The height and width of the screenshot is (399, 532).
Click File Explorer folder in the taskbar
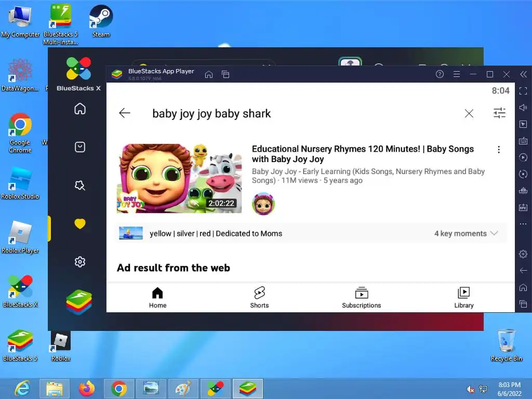[54, 389]
